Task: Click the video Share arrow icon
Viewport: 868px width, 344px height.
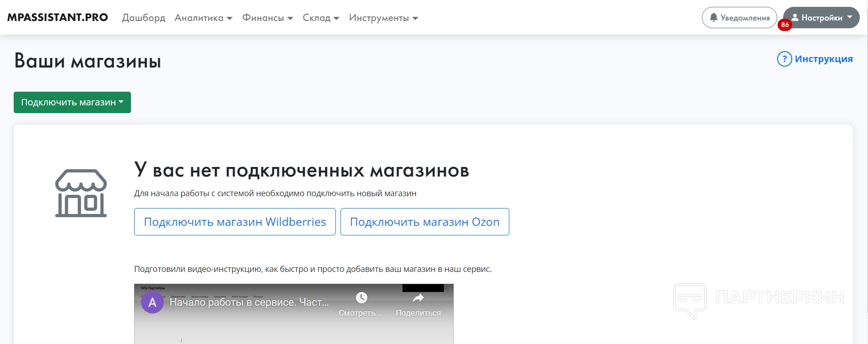Action: coord(418,298)
